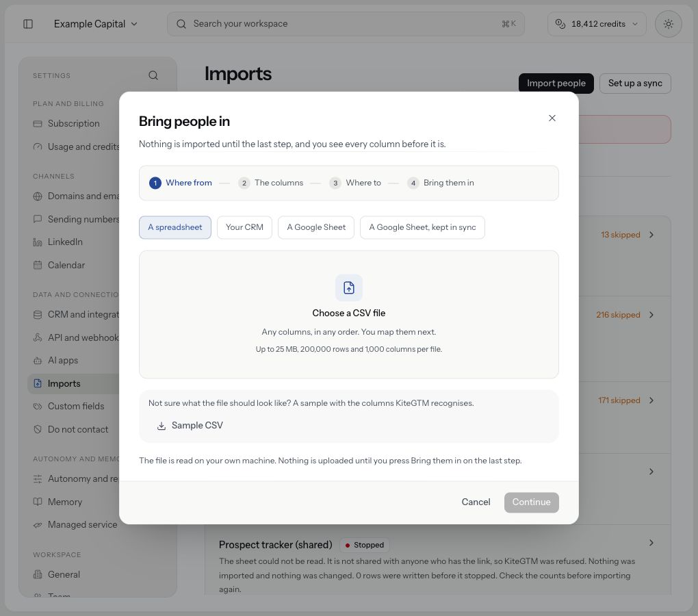Click the credits coins icon
698x616 pixels.
(560, 24)
